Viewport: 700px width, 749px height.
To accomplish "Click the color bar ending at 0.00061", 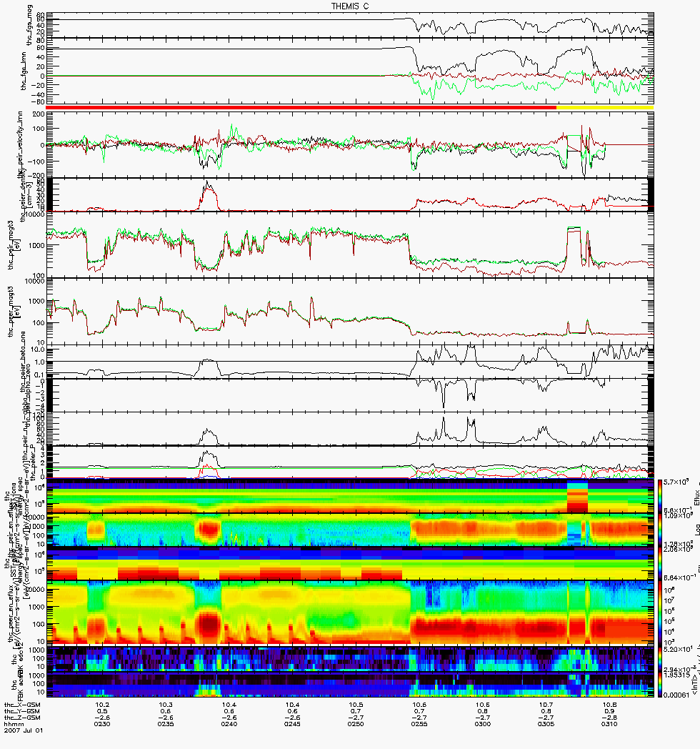I will 660,685.
